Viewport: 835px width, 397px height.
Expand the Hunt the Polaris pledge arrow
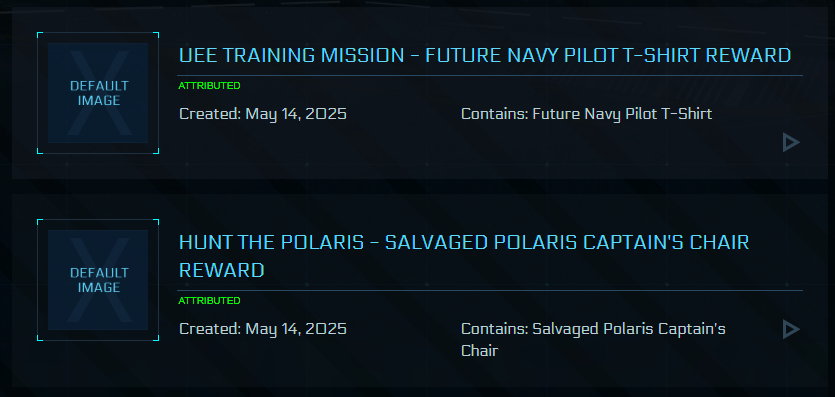click(x=791, y=329)
